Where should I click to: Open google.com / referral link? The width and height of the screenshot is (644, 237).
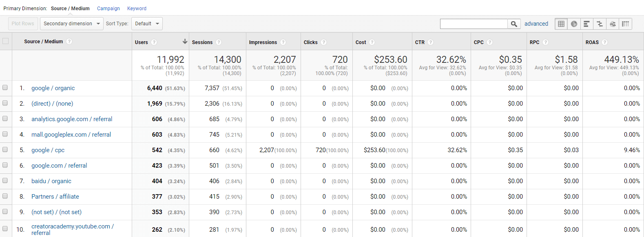click(x=59, y=166)
